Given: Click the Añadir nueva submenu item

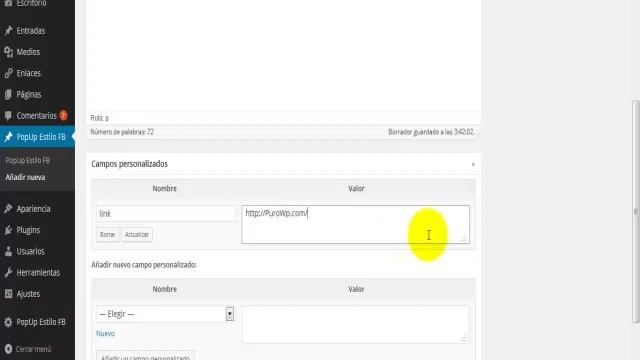Looking at the screenshot, I should [25, 177].
